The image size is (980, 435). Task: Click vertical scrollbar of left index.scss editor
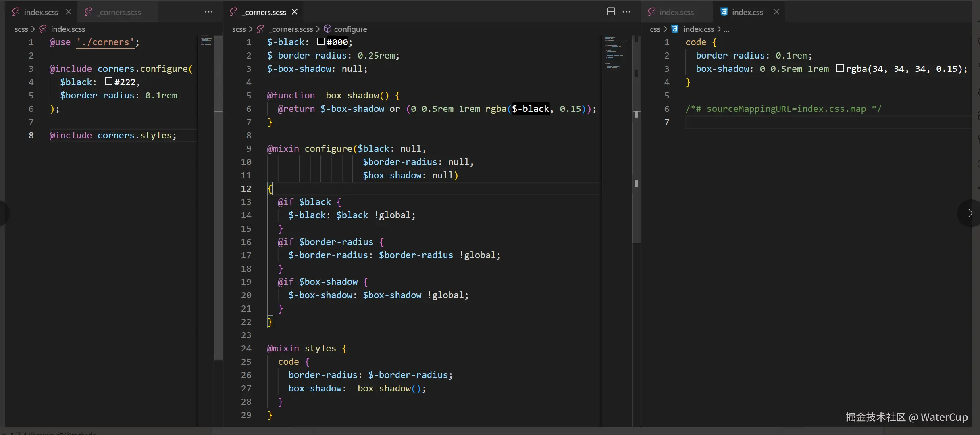coord(218,198)
